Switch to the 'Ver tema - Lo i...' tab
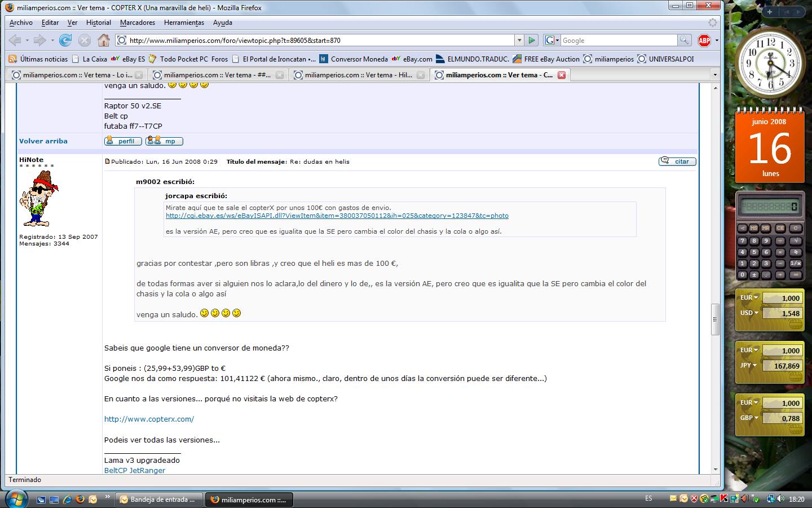This screenshot has width=812, height=508. point(76,75)
